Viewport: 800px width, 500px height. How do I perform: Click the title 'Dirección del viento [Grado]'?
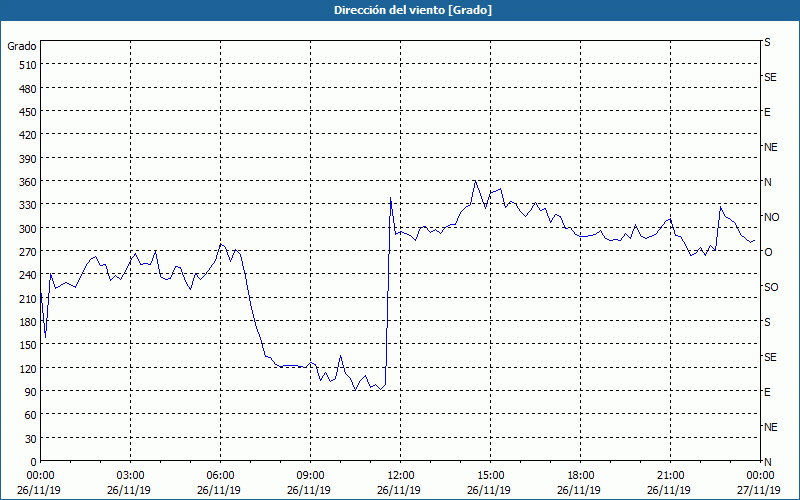click(413, 10)
